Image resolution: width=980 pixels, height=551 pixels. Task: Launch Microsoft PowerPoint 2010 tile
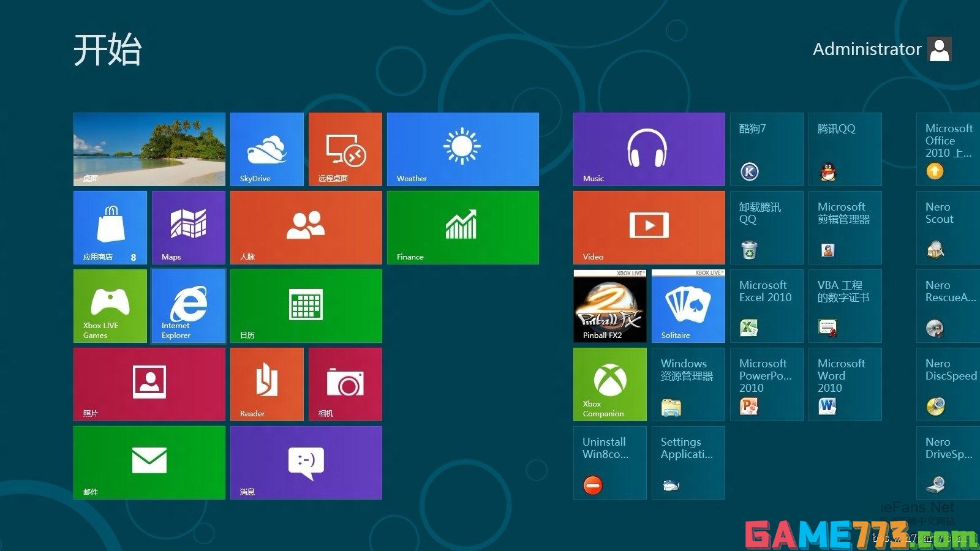(x=767, y=384)
